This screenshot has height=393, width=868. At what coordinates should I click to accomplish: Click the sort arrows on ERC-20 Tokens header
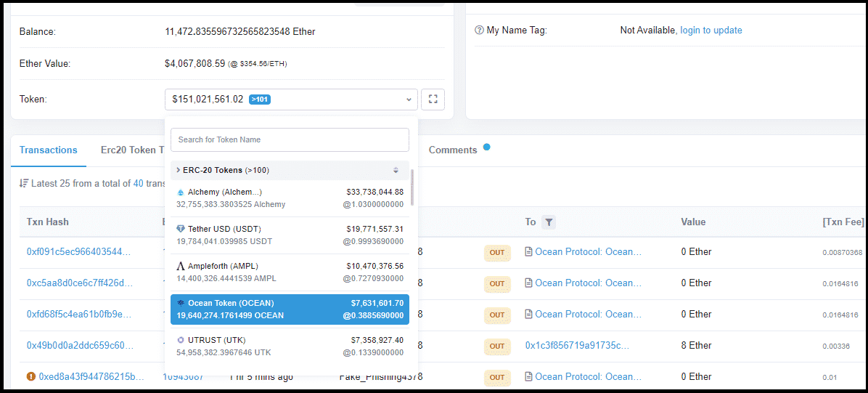click(396, 170)
